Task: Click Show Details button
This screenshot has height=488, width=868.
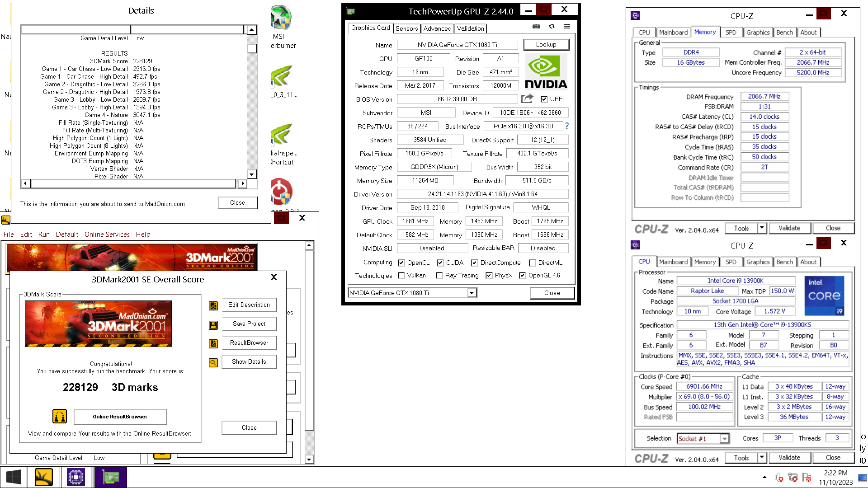Action: tap(249, 361)
